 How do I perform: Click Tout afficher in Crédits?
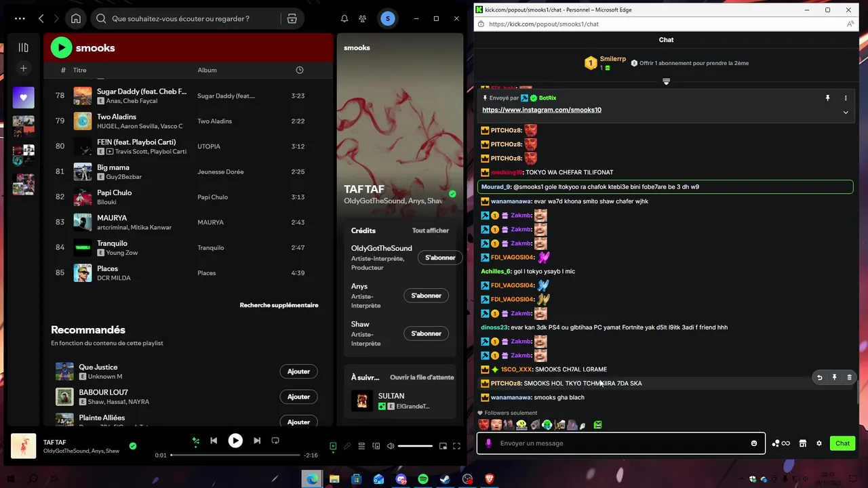[431, 230]
